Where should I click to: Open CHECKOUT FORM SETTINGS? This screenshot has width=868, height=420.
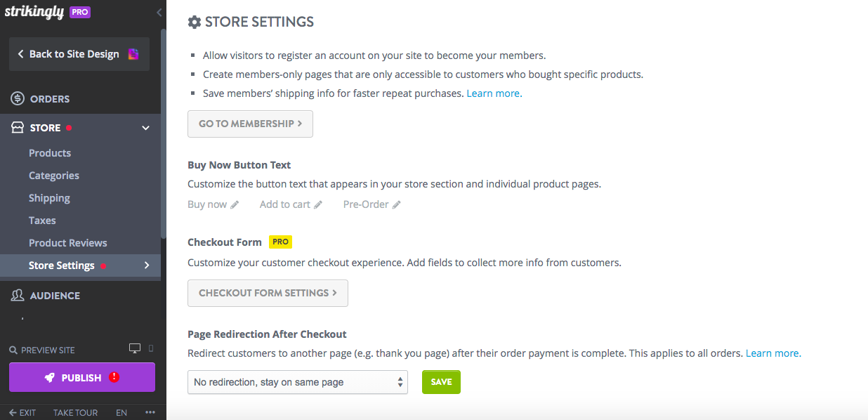coord(268,293)
